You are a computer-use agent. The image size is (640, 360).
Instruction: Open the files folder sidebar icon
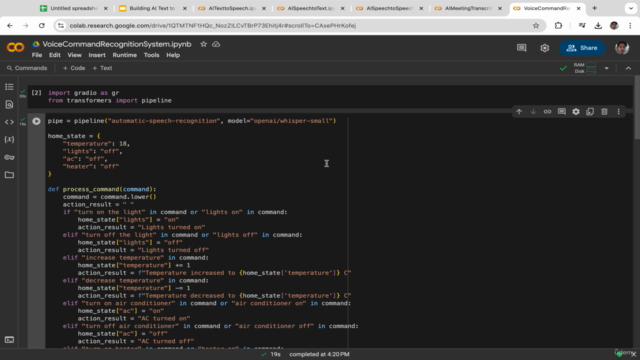pyautogui.click(x=9, y=175)
